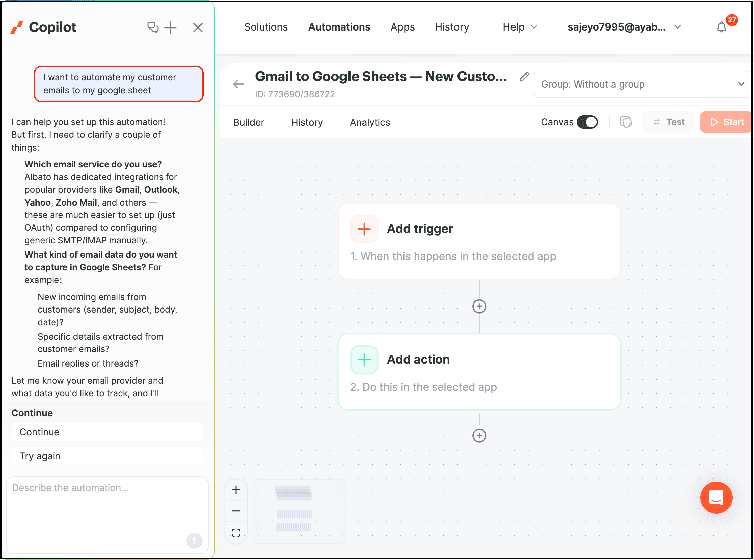Switch to the Analytics tab
Image resolution: width=754 pixels, height=560 pixels.
(370, 122)
